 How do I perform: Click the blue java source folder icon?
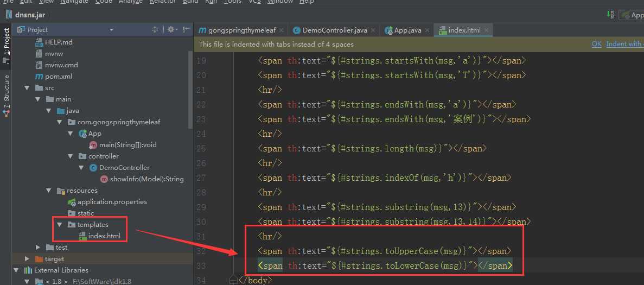point(61,111)
